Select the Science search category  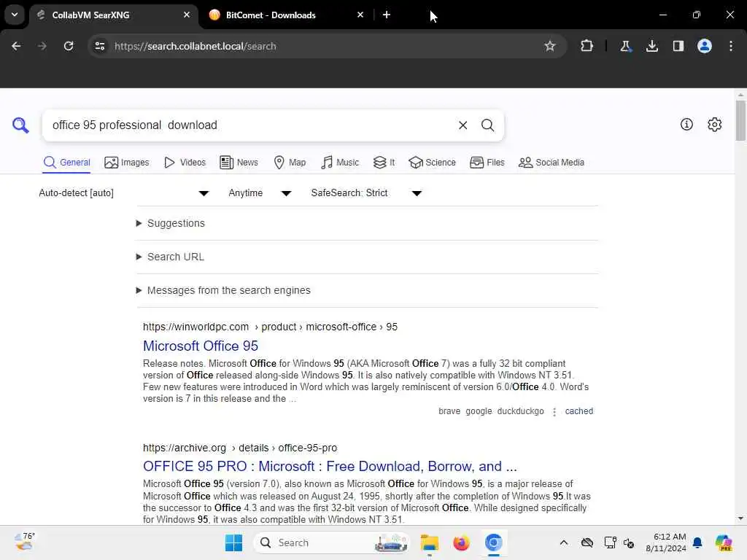coord(432,163)
